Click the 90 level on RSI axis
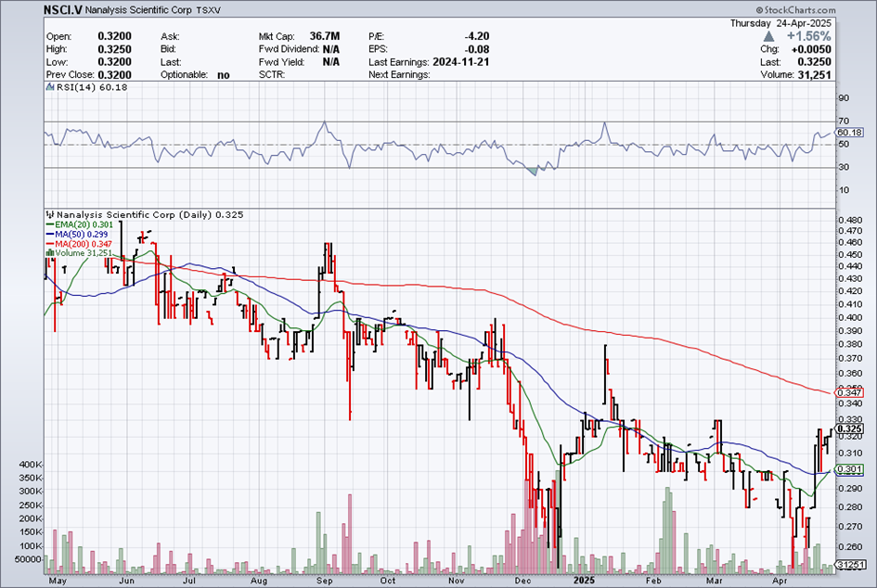The width and height of the screenshot is (877, 588). pos(844,98)
